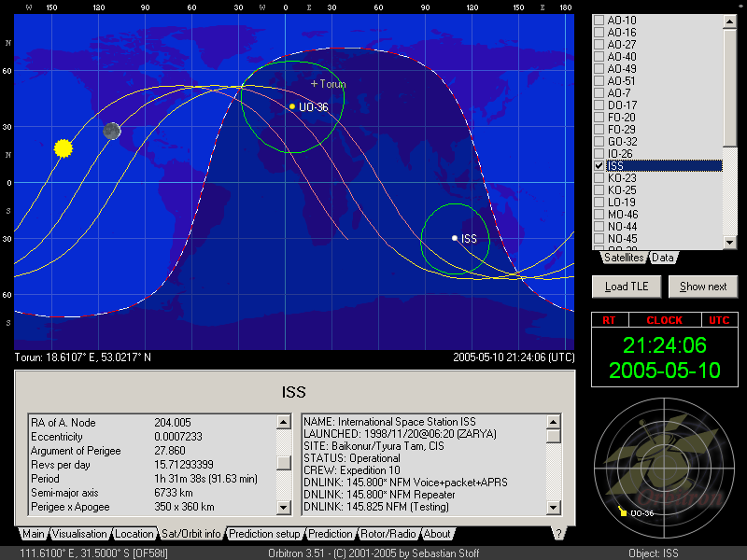
Task: Open the Prediction setup tab
Action: [265, 535]
